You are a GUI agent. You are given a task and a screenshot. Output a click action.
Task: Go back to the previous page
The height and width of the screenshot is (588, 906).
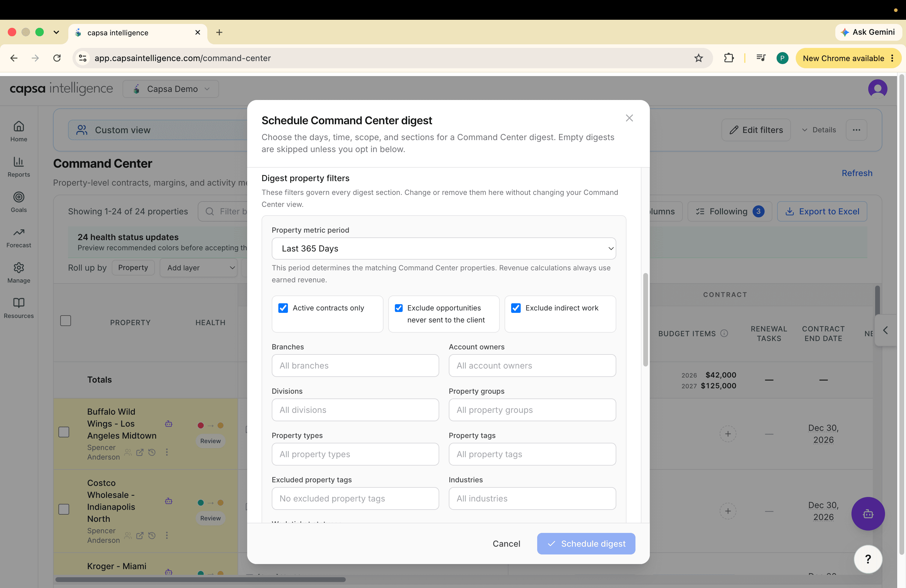[x=14, y=58]
